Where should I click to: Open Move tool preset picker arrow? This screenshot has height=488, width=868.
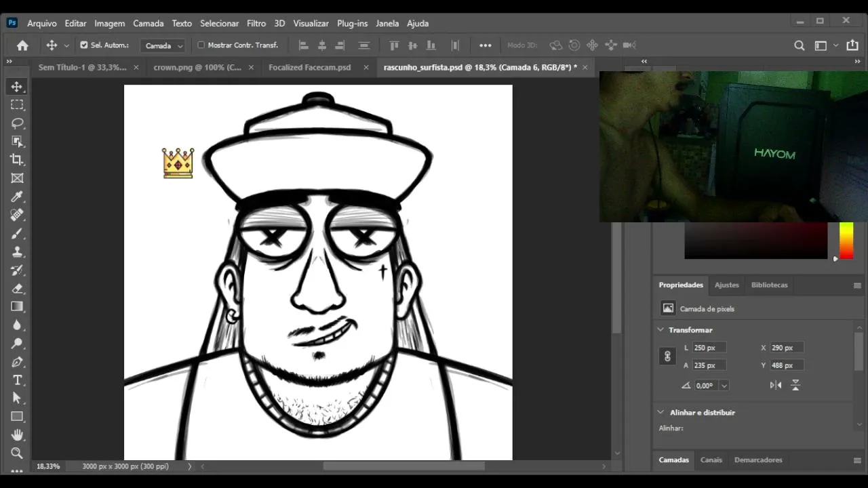66,45
